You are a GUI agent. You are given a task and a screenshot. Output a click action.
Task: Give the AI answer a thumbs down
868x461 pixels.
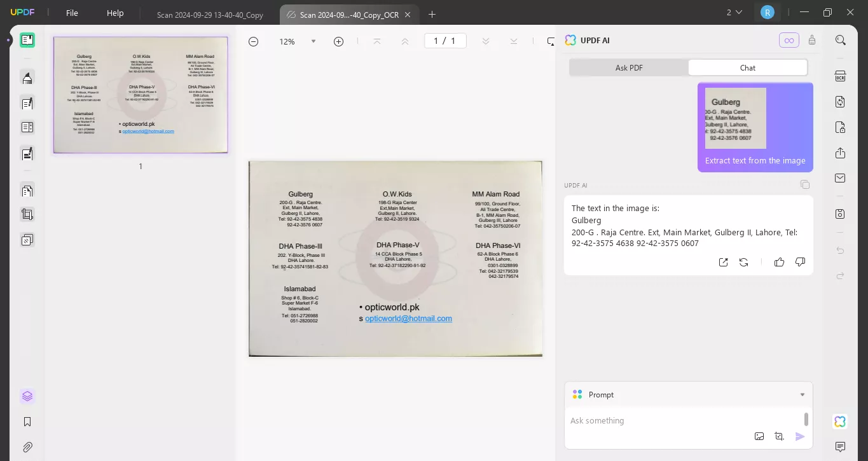click(x=800, y=262)
